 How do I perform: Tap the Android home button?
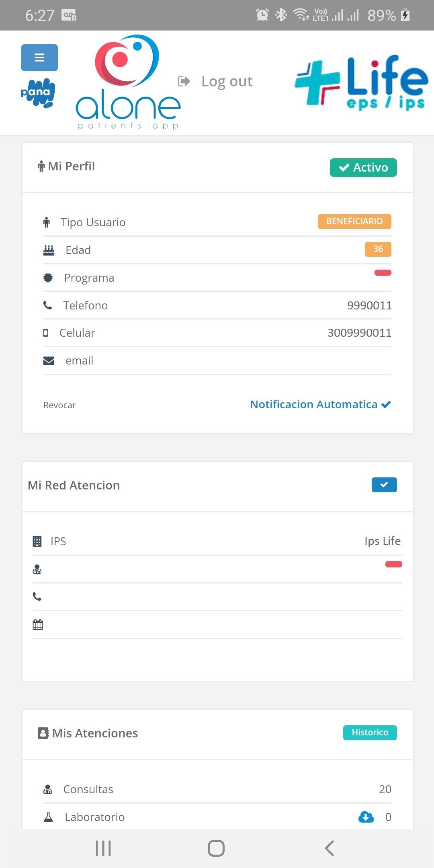(216, 848)
